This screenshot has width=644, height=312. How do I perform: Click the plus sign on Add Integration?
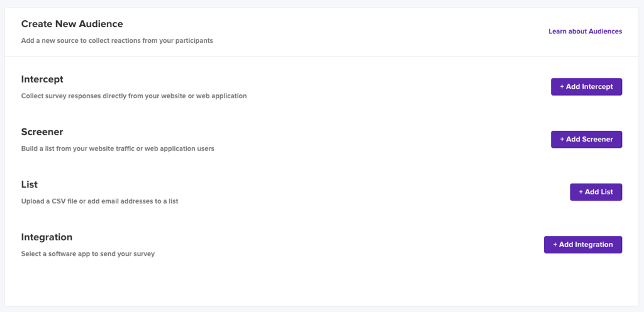pos(555,244)
